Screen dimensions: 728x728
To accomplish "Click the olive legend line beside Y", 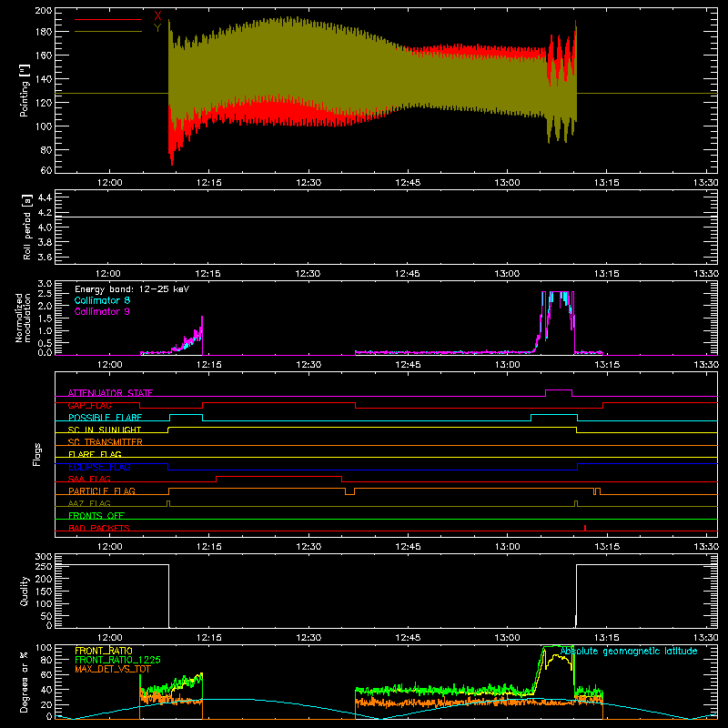I will pos(108,31).
